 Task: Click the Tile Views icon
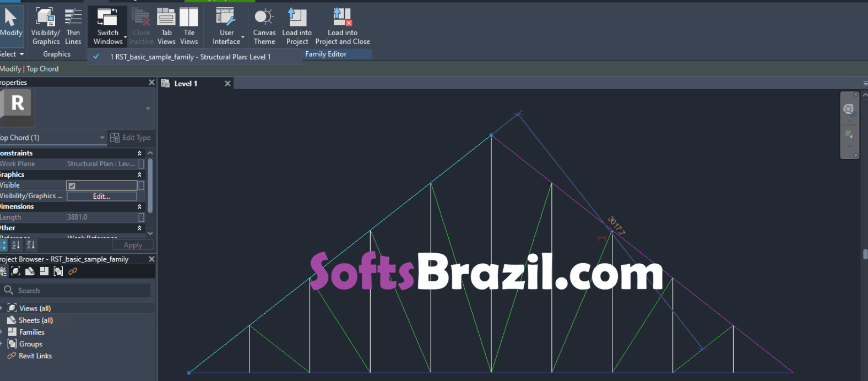click(189, 17)
